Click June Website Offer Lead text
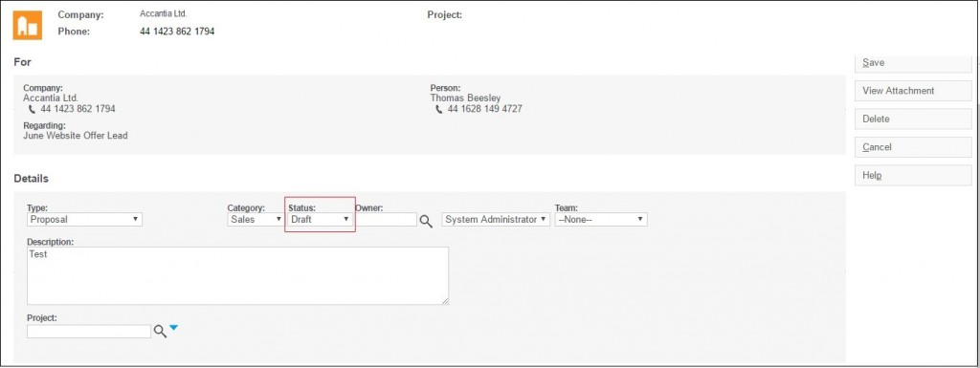 75,136
